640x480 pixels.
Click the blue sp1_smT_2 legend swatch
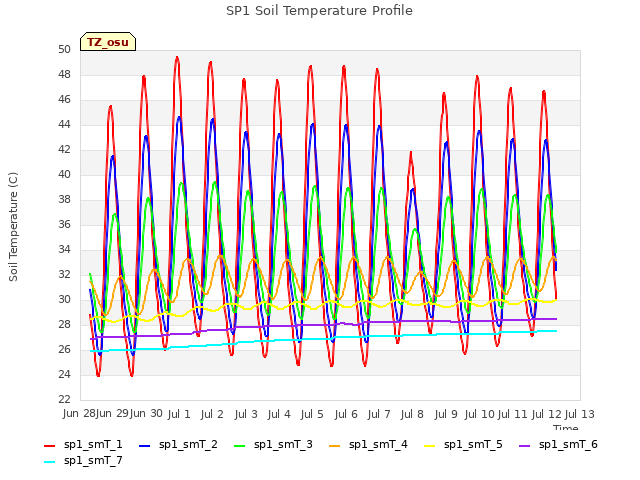click(144, 446)
